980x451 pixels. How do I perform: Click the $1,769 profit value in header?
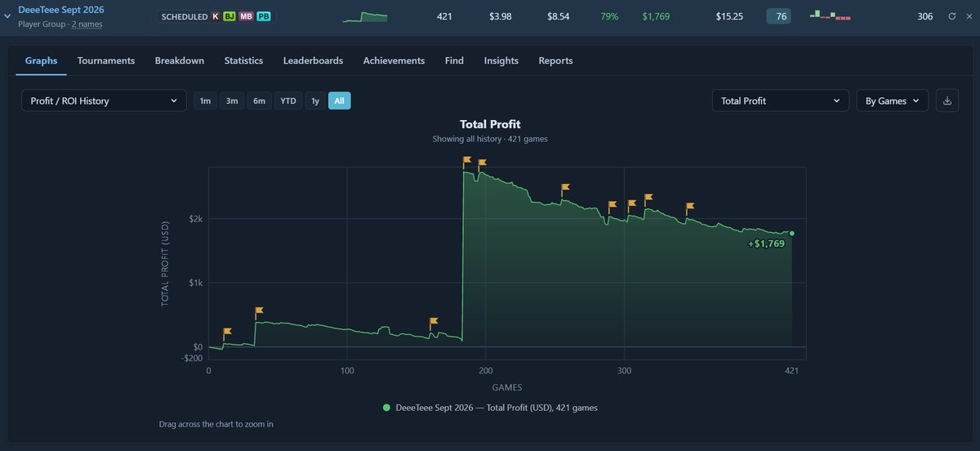tap(656, 16)
